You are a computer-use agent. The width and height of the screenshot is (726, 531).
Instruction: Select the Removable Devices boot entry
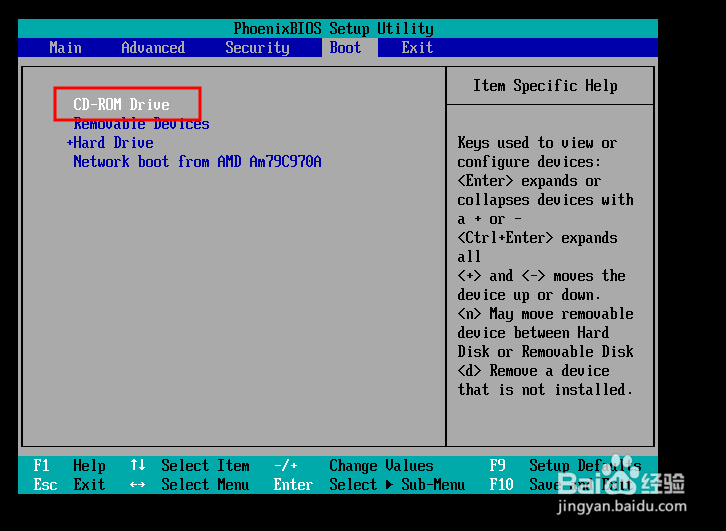point(141,124)
